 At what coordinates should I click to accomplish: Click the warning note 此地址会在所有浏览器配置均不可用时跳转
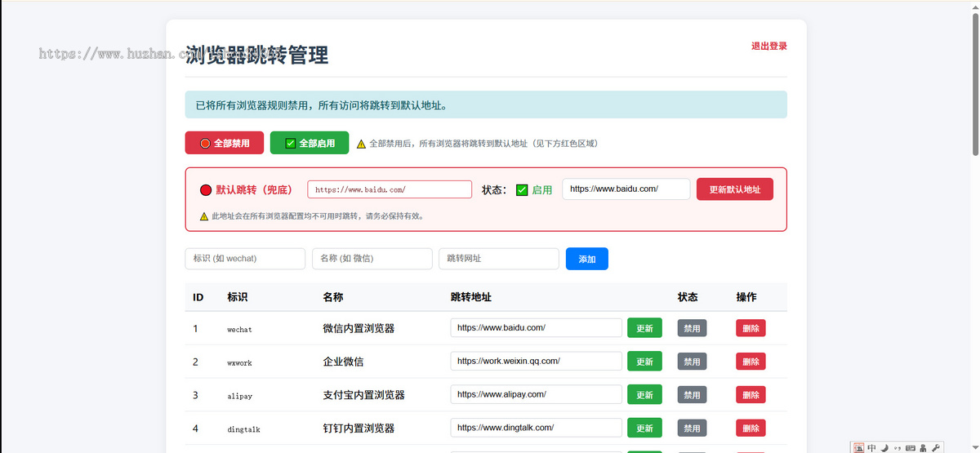[312, 216]
